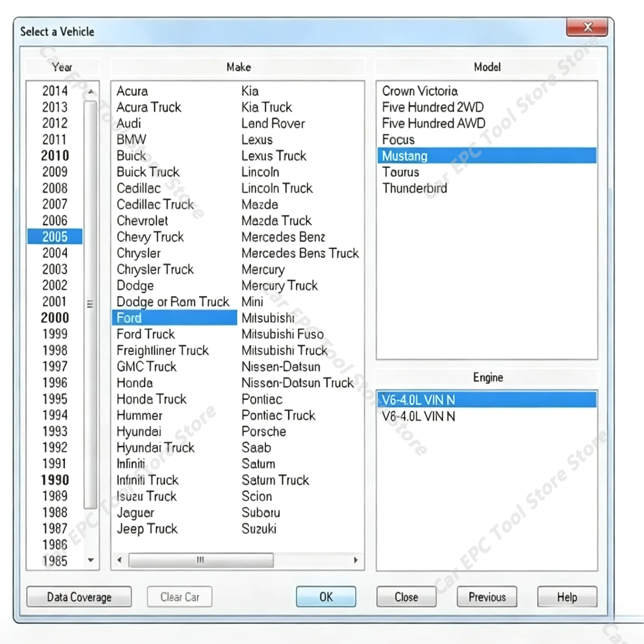Select Lexus Truck in the Make list
The image size is (644, 644).
(x=274, y=156)
